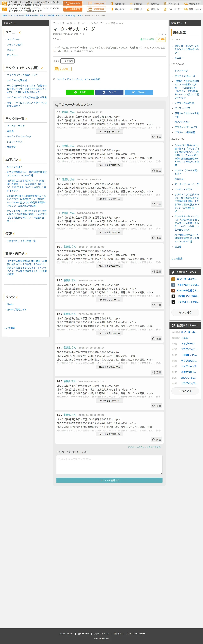Open プラグイン紹介 in the left menu
This screenshot has height=644, width=203.
pyautogui.click(x=15, y=45)
